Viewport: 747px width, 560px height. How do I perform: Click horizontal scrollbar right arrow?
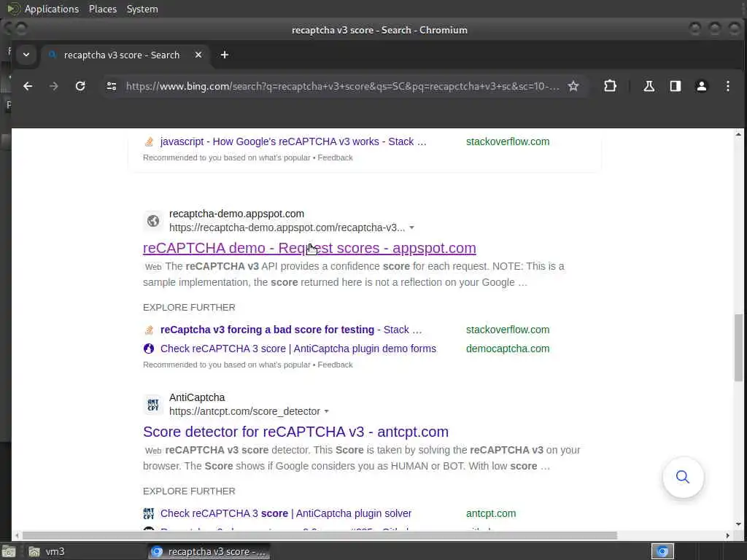[727, 536]
